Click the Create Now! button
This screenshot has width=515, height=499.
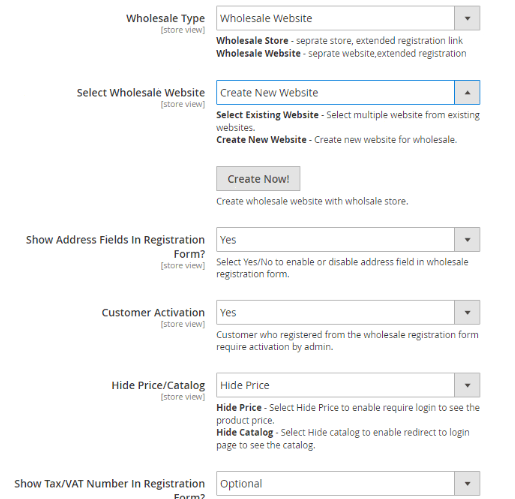(258, 179)
